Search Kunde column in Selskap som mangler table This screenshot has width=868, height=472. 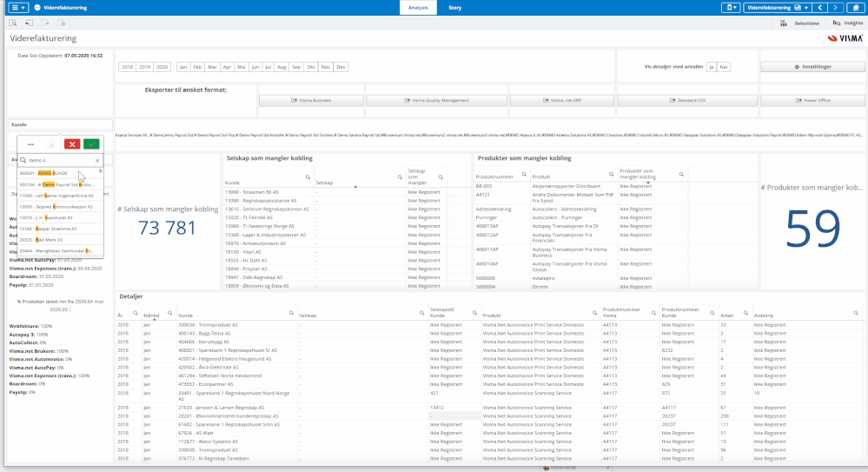tap(308, 178)
